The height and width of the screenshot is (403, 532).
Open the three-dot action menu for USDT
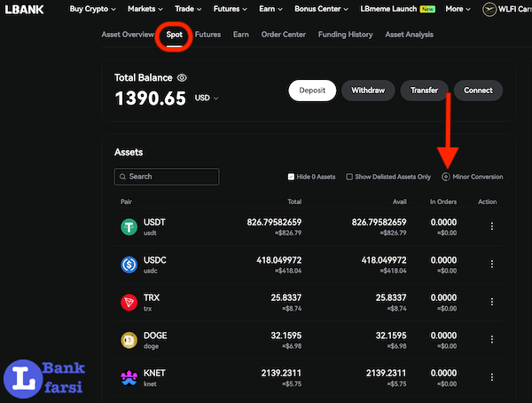pos(492,226)
